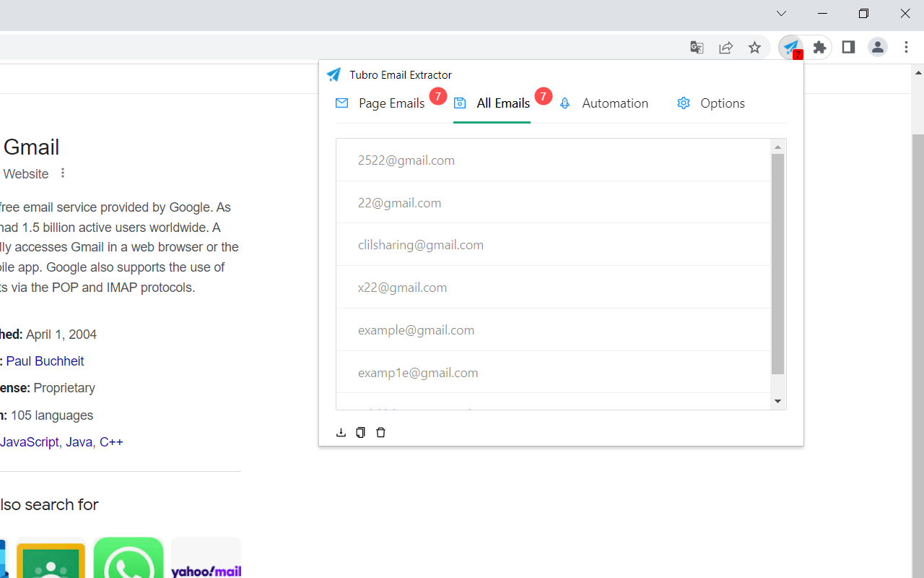Expand the tab search chevron in title bar
The width and height of the screenshot is (924, 578).
point(781,14)
